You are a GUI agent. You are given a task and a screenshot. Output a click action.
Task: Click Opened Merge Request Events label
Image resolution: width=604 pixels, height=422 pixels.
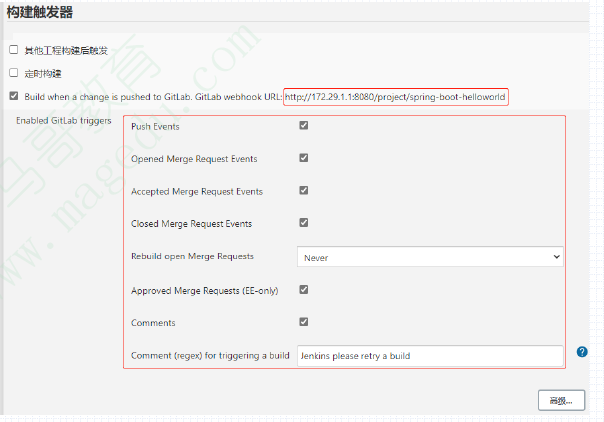click(x=194, y=159)
